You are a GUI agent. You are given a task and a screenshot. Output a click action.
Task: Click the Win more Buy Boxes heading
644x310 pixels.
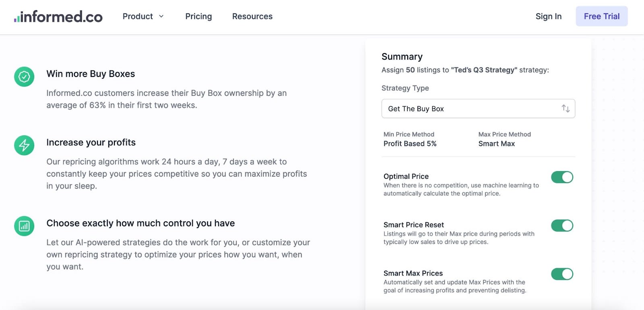[91, 74]
